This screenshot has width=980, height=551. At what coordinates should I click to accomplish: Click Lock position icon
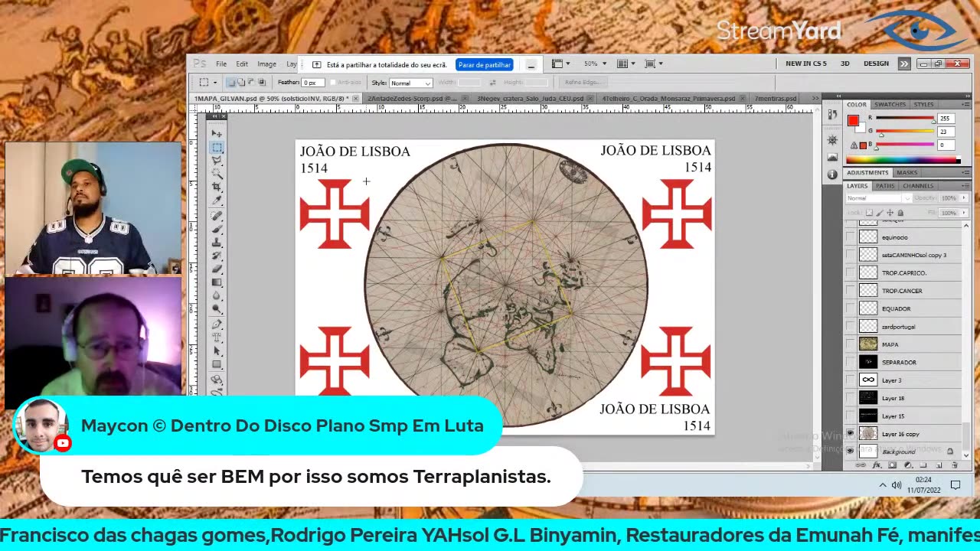pos(889,213)
